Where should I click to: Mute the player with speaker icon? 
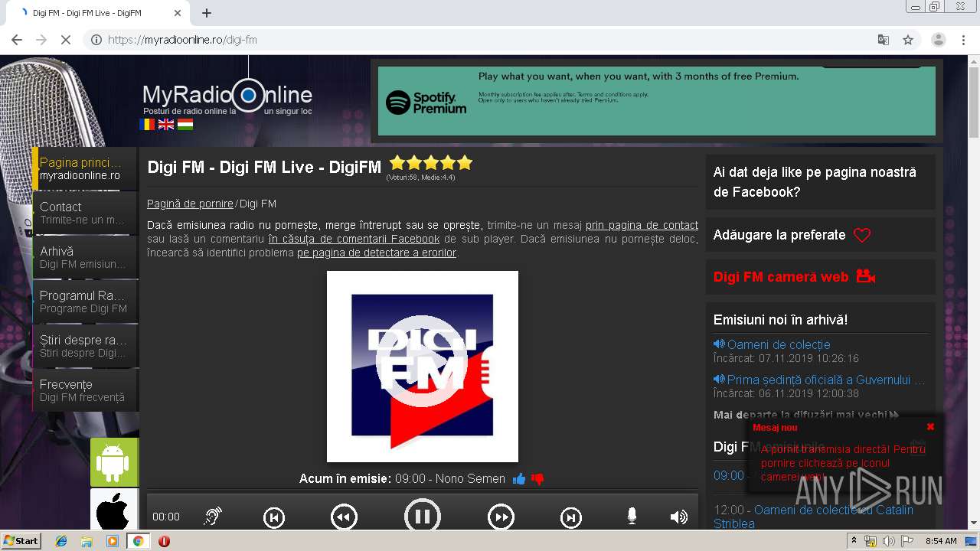[x=678, y=517]
